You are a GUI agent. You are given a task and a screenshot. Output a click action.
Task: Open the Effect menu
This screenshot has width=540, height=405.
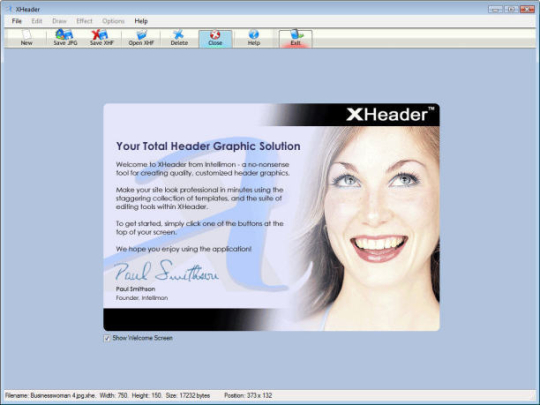point(84,21)
